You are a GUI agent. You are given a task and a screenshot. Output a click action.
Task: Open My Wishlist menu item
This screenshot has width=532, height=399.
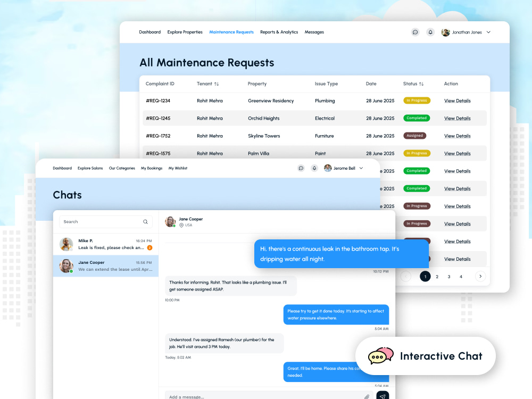coord(178,168)
